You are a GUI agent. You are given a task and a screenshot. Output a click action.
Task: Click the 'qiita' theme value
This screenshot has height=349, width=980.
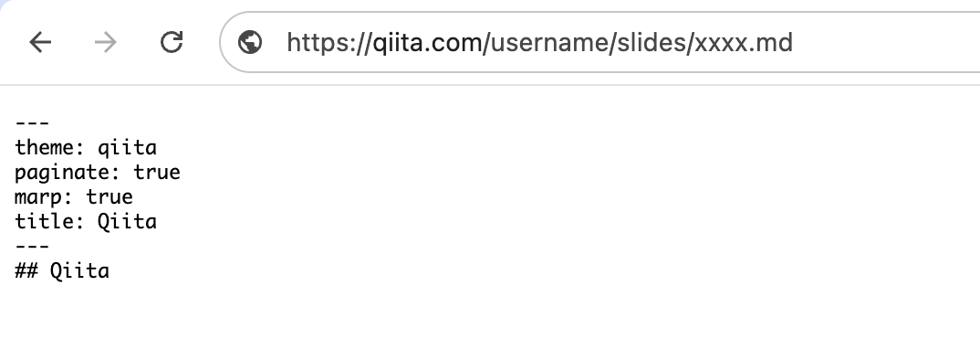pyautogui.click(x=127, y=148)
